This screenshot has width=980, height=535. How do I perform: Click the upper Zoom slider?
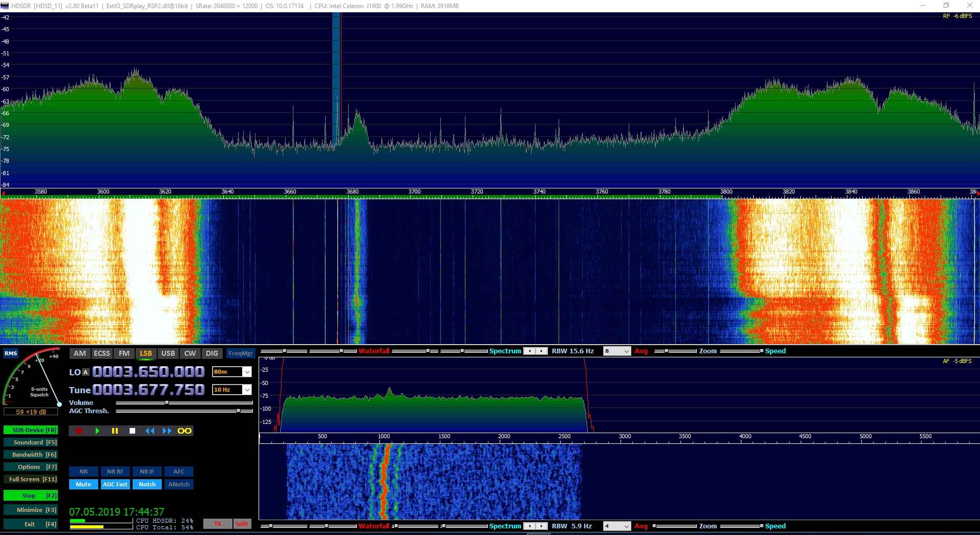[675, 351]
